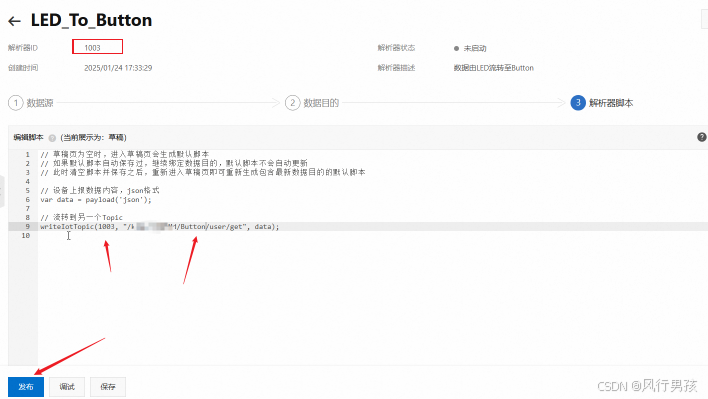Open the dark help icon at editor right
Image resolution: width=708 pixels, height=399 pixels.
point(701,137)
